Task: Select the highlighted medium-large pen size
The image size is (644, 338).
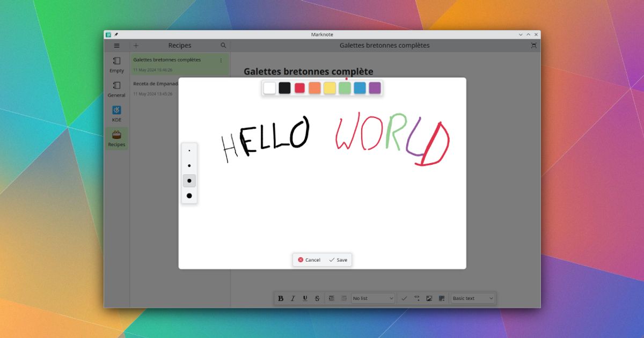Action: (x=189, y=181)
